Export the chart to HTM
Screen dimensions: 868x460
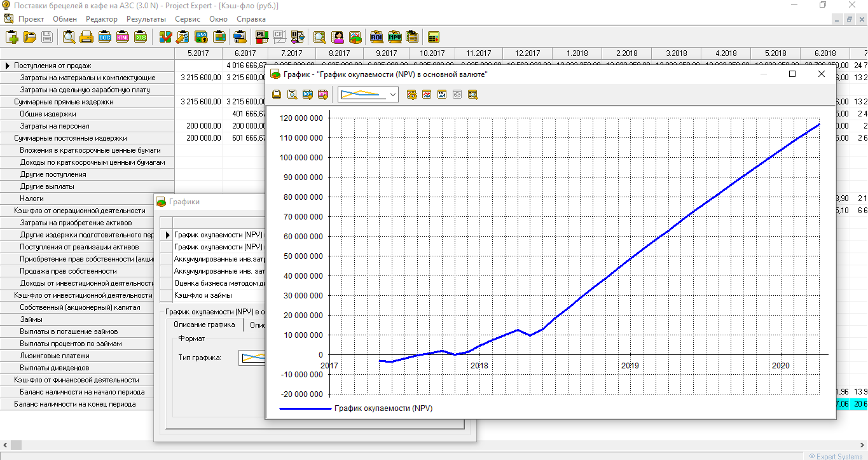pyautogui.click(x=322, y=95)
